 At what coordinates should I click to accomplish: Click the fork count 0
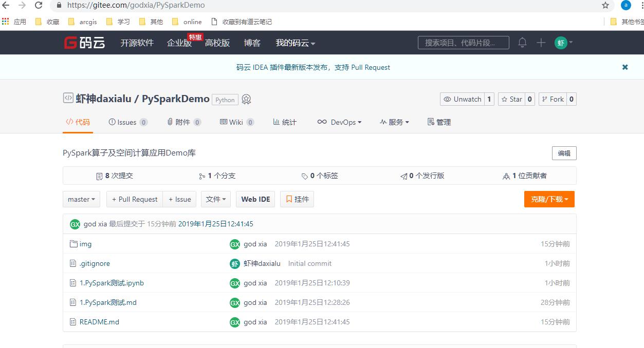[572, 99]
